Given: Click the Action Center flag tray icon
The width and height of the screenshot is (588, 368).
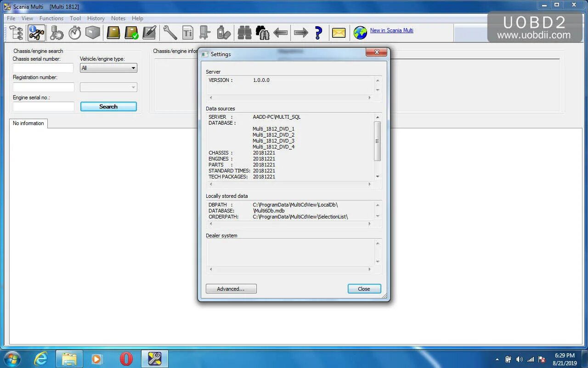Looking at the screenshot, I should tap(542, 359).
